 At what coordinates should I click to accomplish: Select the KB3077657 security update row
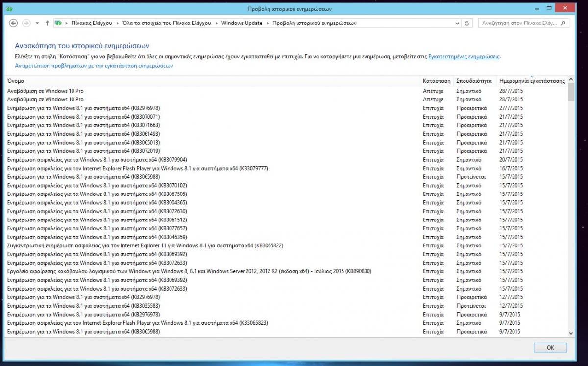point(287,228)
